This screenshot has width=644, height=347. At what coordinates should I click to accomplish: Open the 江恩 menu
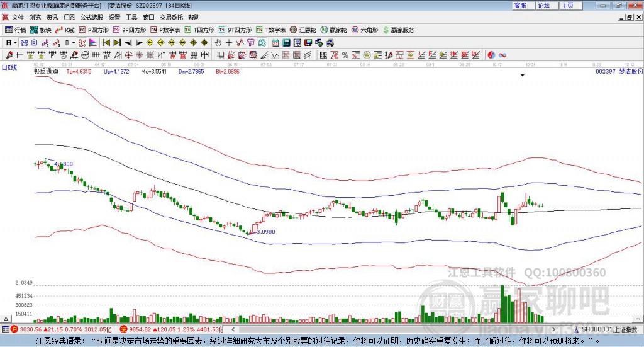[69, 17]
